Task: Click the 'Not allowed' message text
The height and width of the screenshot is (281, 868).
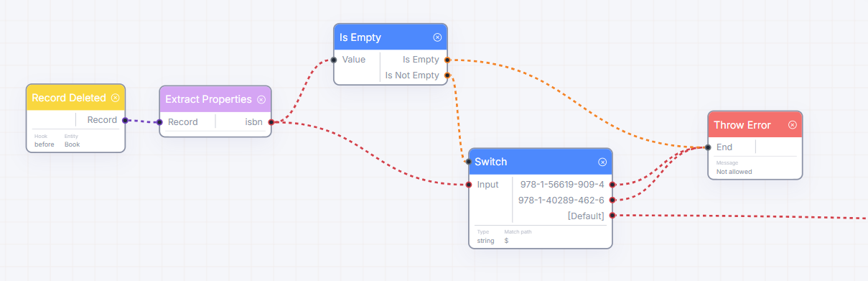Action: [x=734, y=172]
